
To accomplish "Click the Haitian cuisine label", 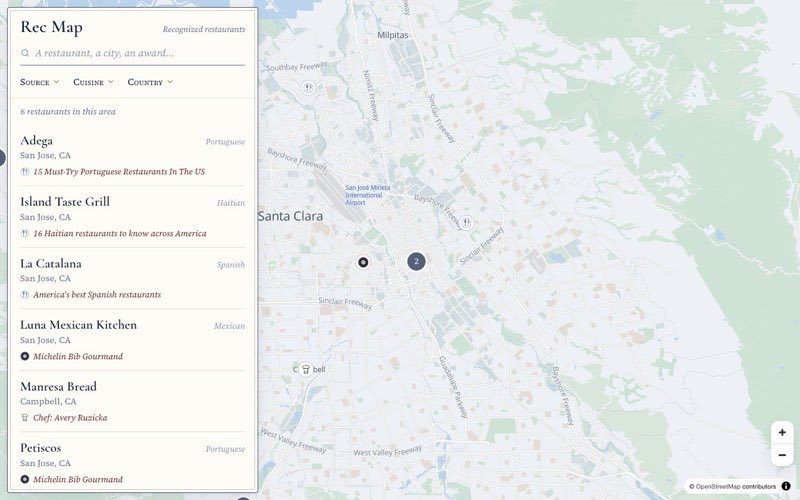I will 231,203.
